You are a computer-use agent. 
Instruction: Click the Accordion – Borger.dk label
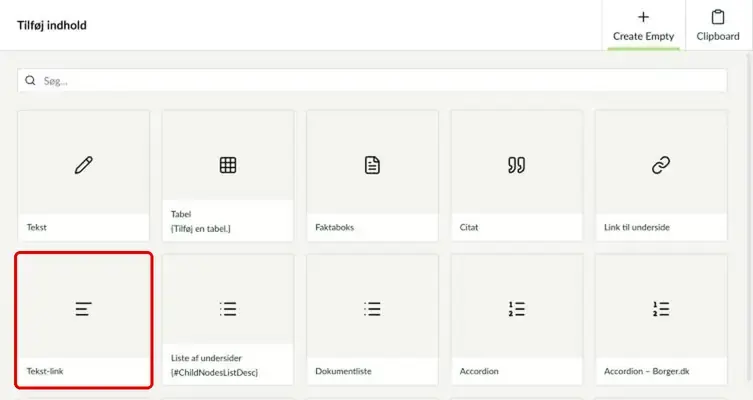click(647, 371)
